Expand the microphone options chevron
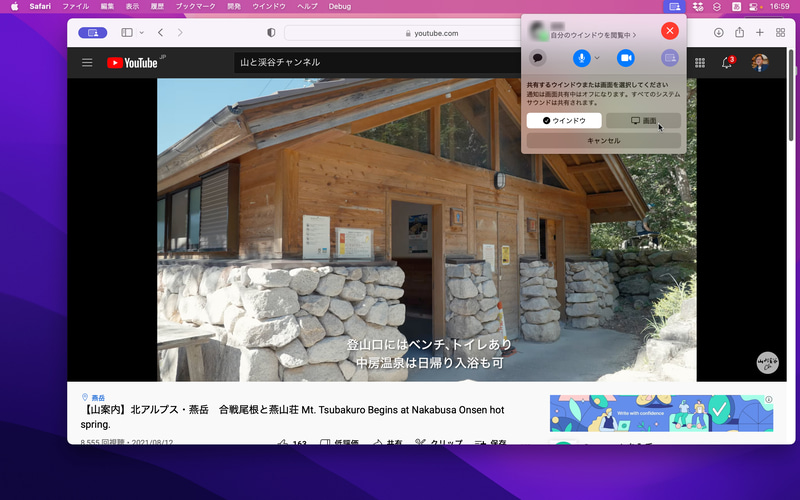Viewport: 800px width, 500px height. tap(597, 58)
